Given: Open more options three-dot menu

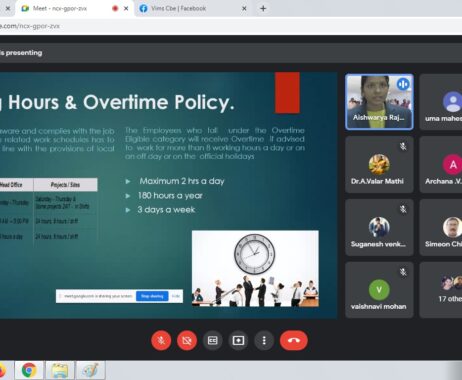Looking at the screenshot, I should (264, 340).
